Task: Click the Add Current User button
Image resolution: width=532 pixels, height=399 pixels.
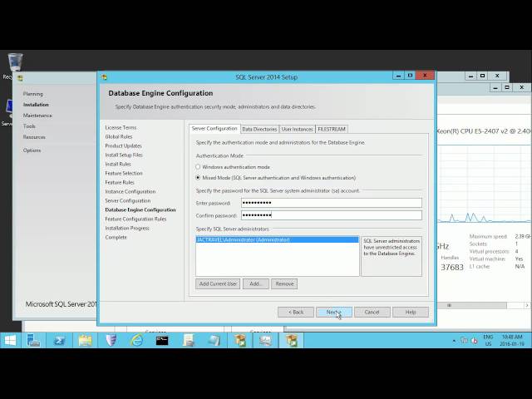Action: [x=218, y=283]
